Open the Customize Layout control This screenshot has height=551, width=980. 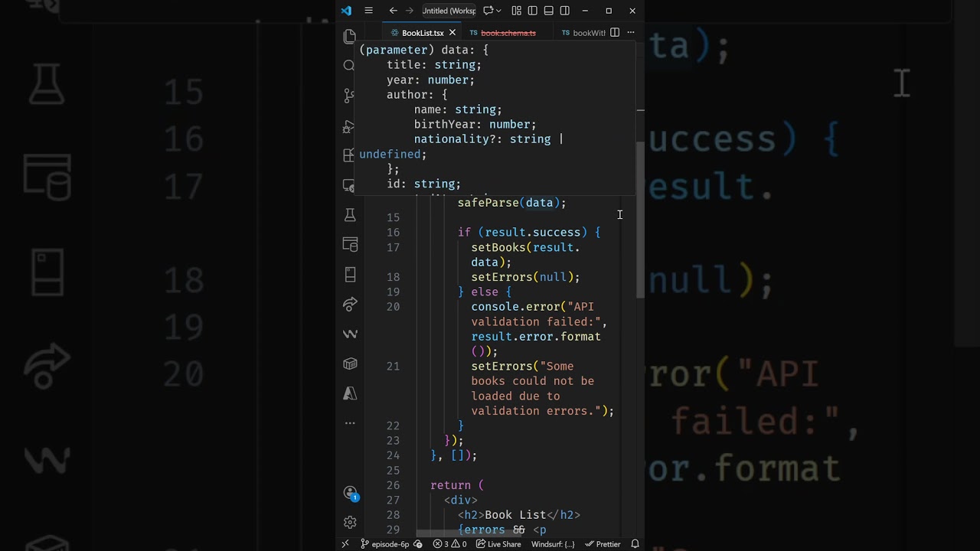click(x=516, y=11)
